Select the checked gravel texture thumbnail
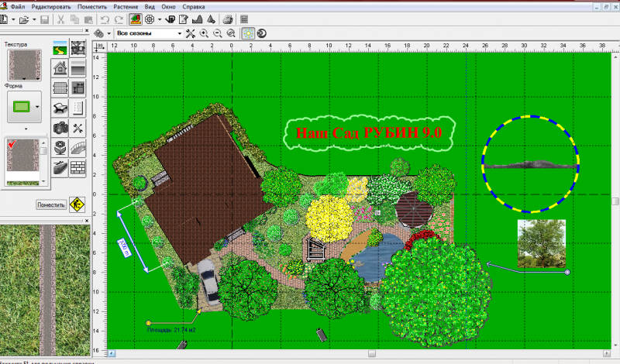The image size is (620, 364). tap(22, 155)
